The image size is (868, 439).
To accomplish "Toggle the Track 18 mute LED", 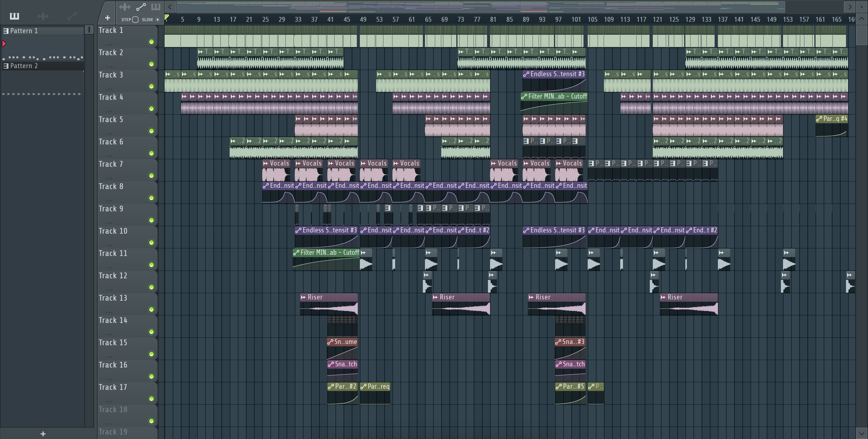I will pos(152,421).
